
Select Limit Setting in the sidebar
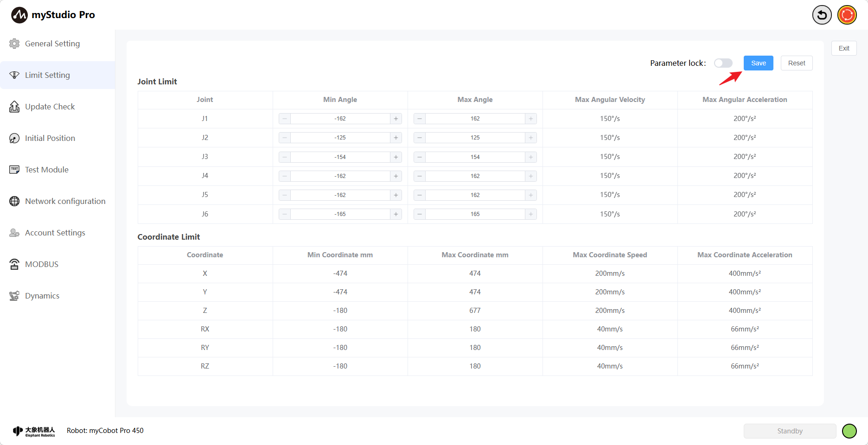click(x=47, y=75)
